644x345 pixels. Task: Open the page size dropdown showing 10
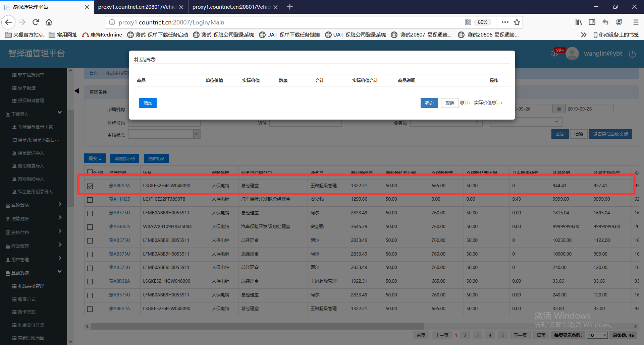click(597, 335)
